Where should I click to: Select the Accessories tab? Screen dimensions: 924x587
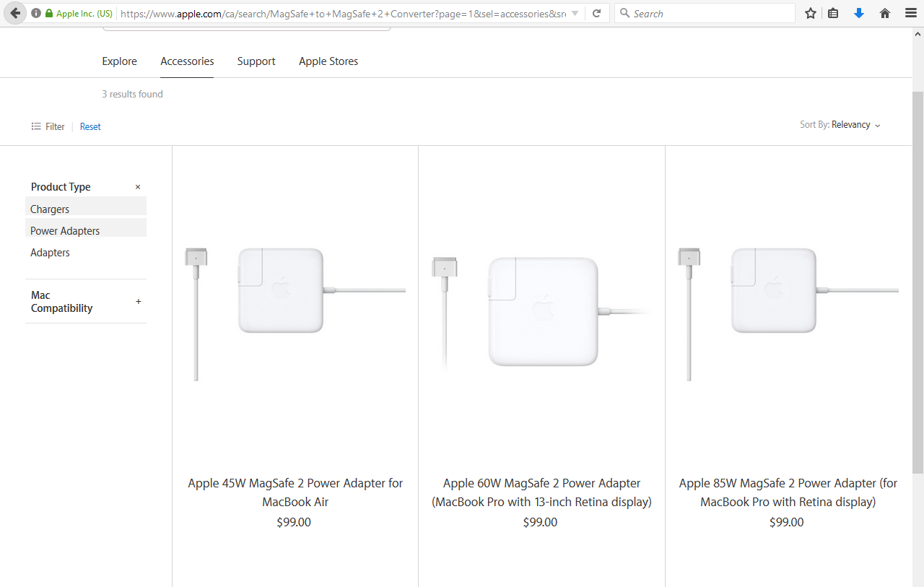pos(187,61)
